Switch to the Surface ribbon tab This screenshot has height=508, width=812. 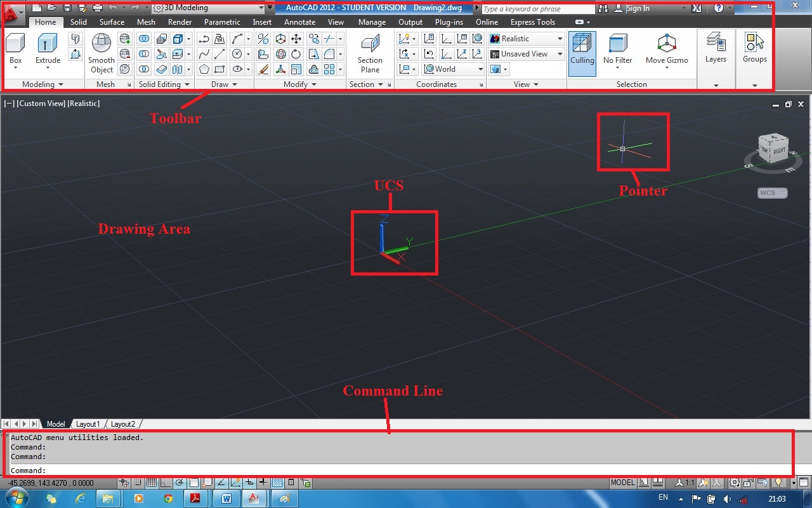[x=112, y=22]
